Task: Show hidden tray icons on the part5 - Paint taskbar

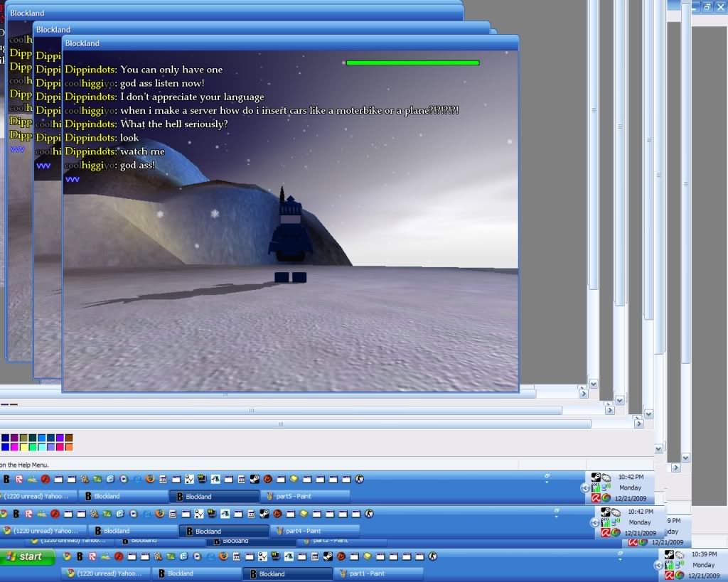Action: coord(585,487)
